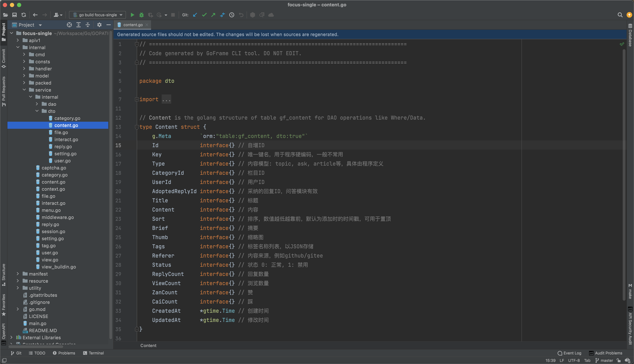Viewport: 634px width, 364px height.
Task: Open Search Everywhere magnifier
Action: tap(620, 15)
